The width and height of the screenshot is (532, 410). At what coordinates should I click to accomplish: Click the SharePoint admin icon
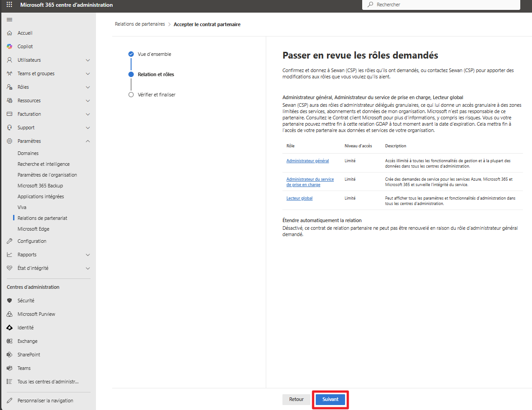coord(9,355)
